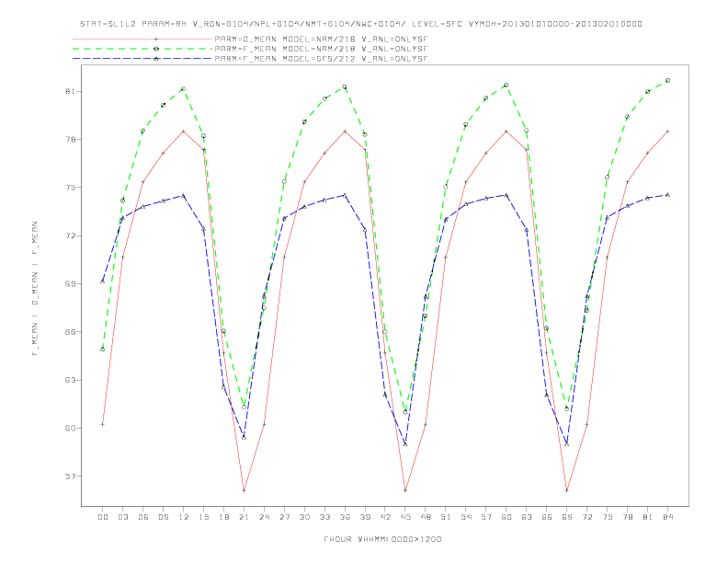Click x-axis tick label 48
Viewport: 728px width, 563px height.
pos(426,517)
